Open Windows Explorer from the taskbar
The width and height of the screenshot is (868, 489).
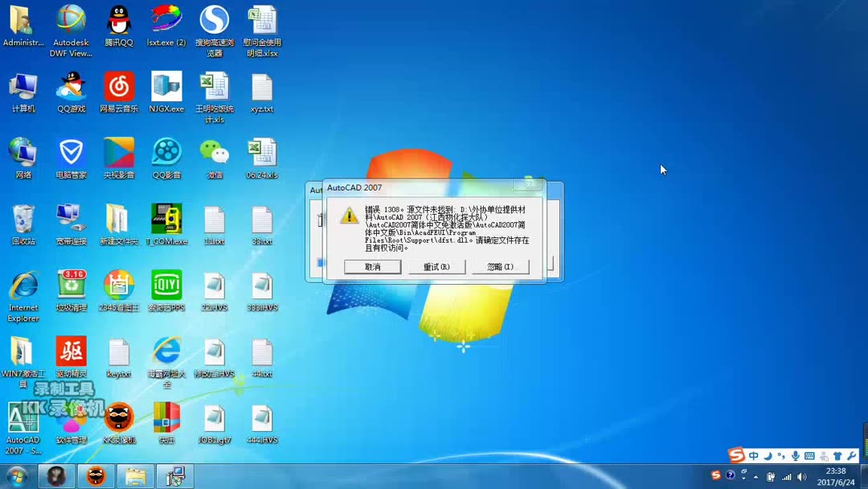click(x=136, y=476)
